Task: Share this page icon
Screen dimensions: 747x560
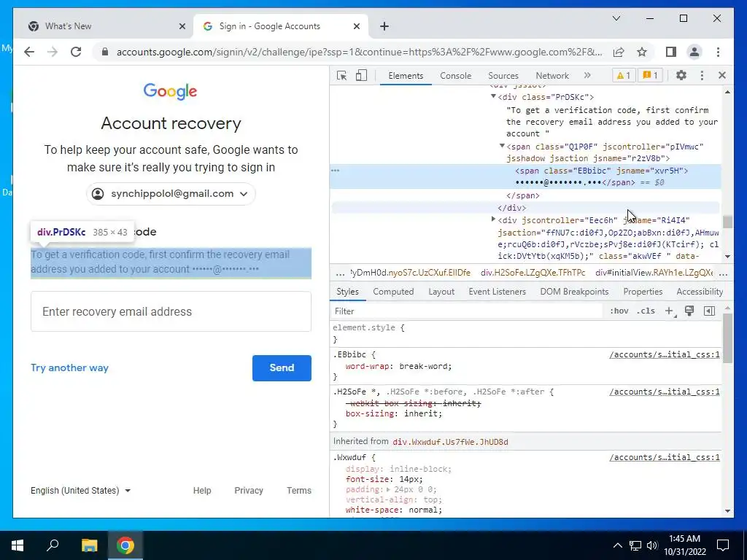Action: coord(619,52)
